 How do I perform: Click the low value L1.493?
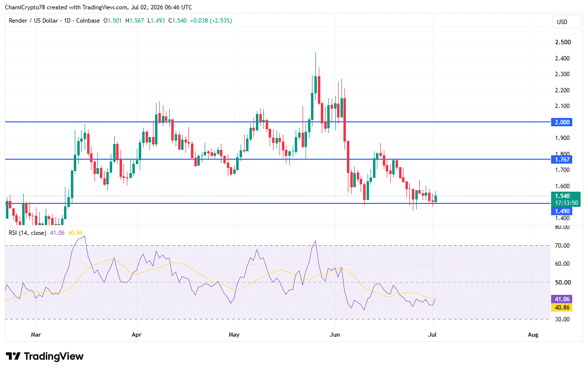point(156,21)
